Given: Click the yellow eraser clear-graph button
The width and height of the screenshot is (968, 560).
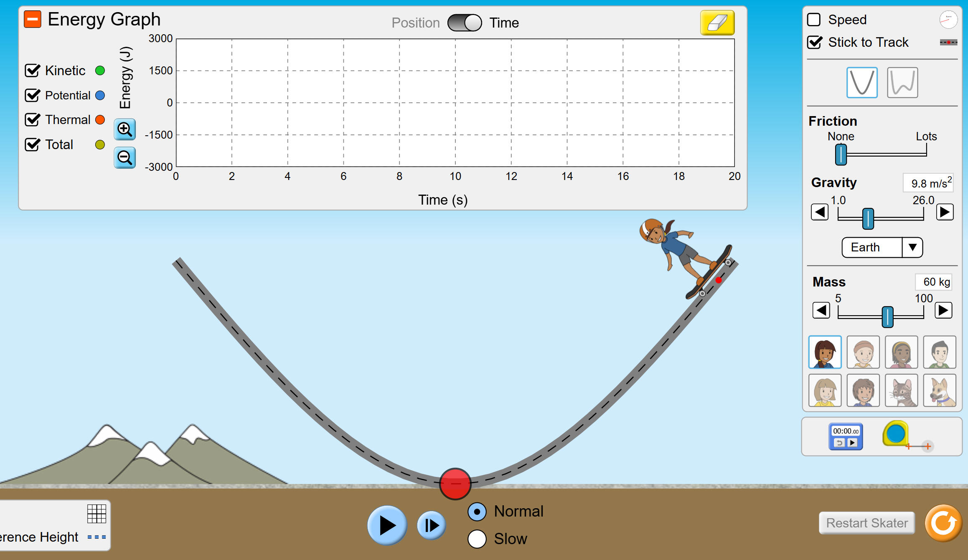Looking at the screenshot, I should click(717, 23).
